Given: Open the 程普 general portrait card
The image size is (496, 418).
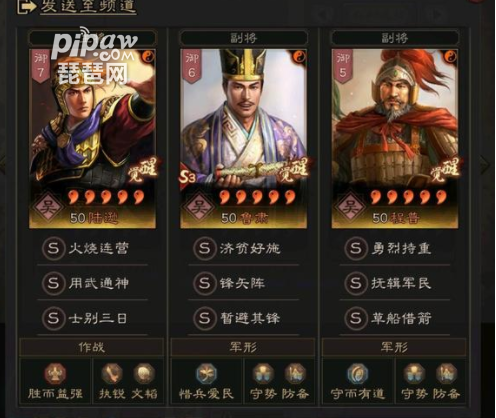Looking at the screenshot, I should [395, 139].
